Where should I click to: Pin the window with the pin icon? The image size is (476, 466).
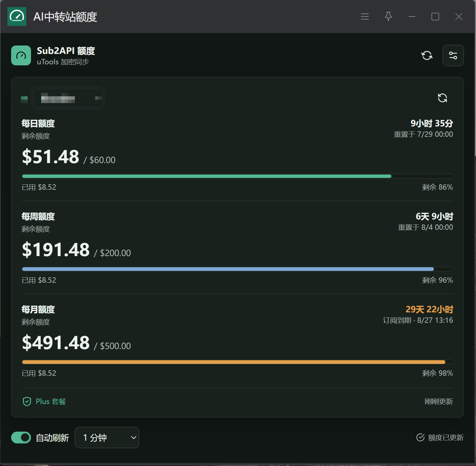point(388,17)
